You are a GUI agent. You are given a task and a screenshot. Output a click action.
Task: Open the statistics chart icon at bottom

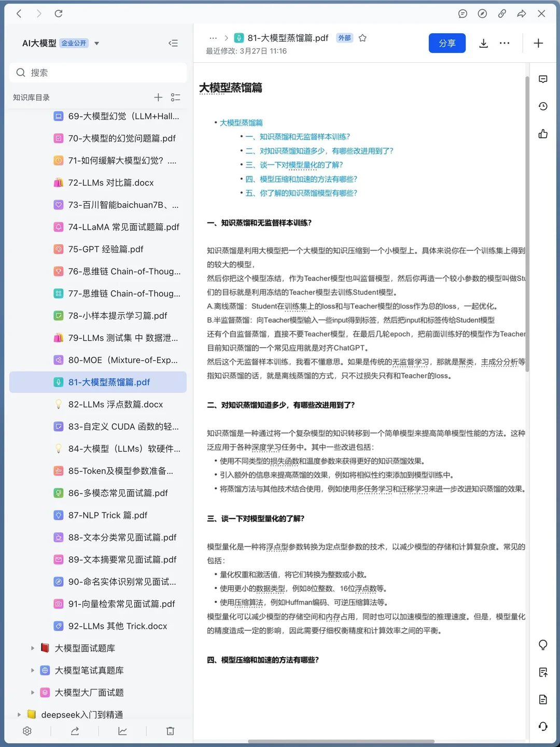coord(122,731)
